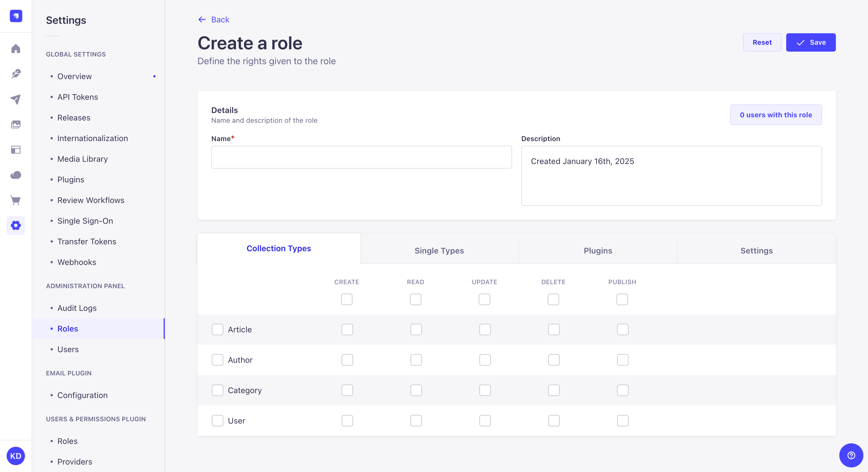Reset the role form

click(762, 42)
